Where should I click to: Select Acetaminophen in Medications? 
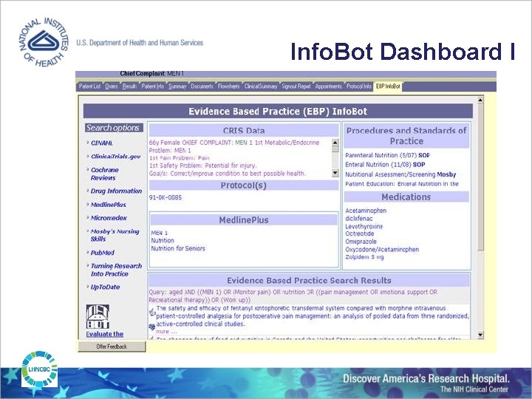click(x=366, y=211)
